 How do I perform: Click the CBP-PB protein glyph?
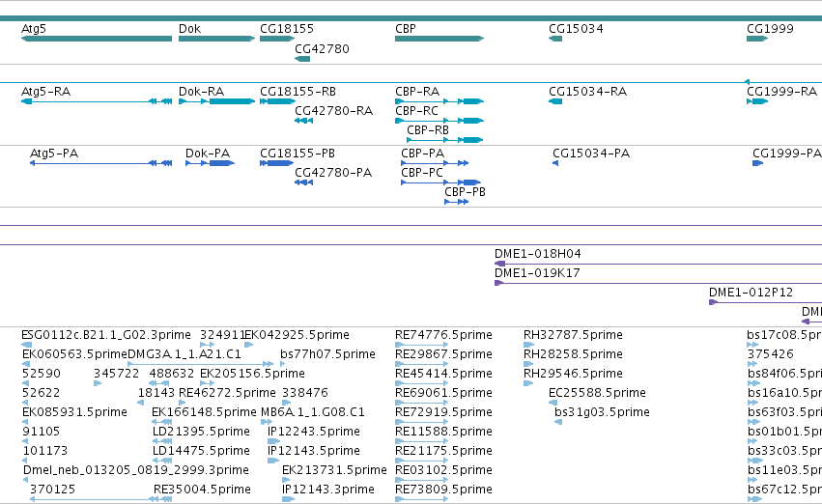click(x=457, y=202)
